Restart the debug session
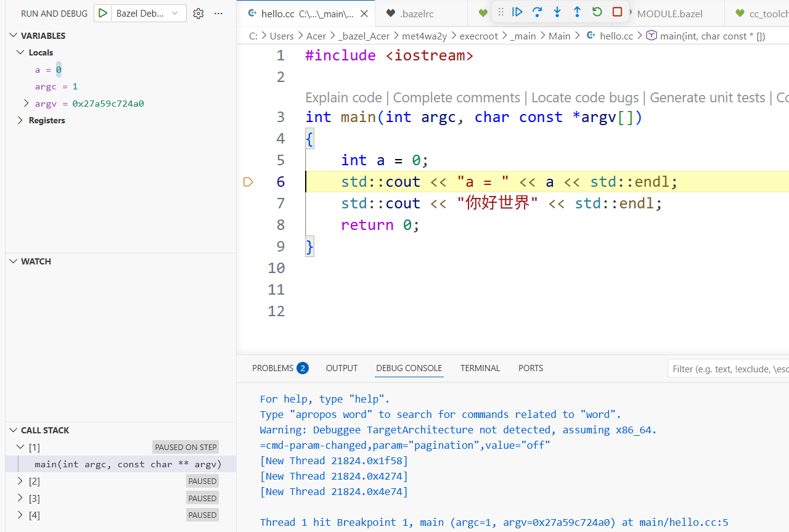Viewport: 789px width, 532px height. point(597,12)
